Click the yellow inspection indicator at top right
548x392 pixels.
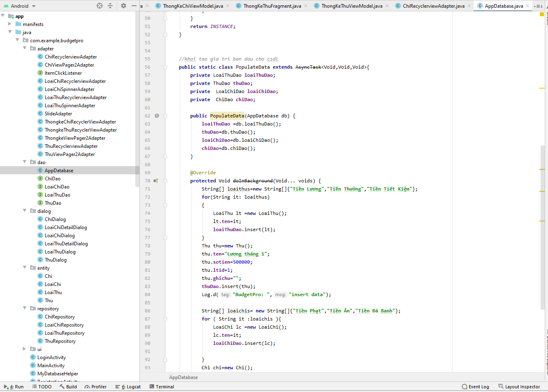[x=541, y=14]
